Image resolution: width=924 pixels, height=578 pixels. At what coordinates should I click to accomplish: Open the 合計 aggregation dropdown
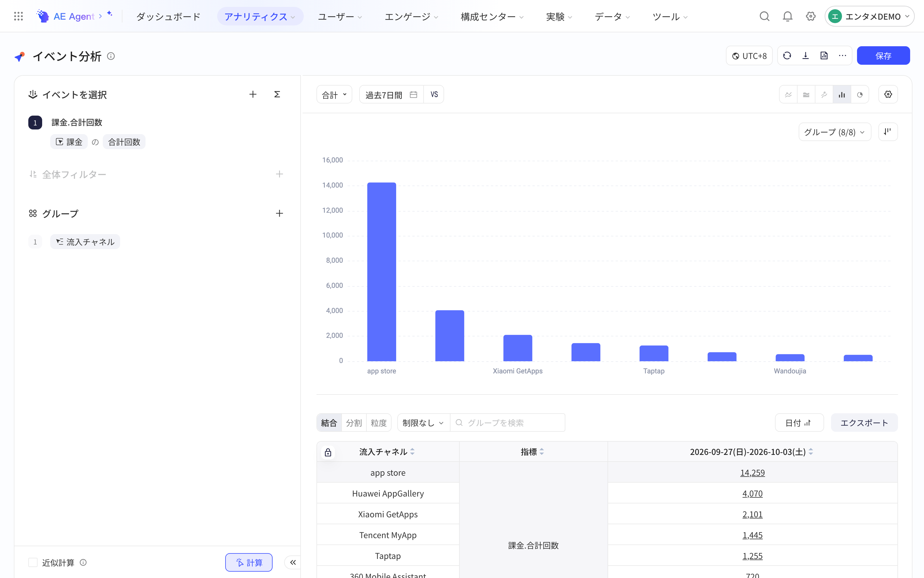point(334,95)
